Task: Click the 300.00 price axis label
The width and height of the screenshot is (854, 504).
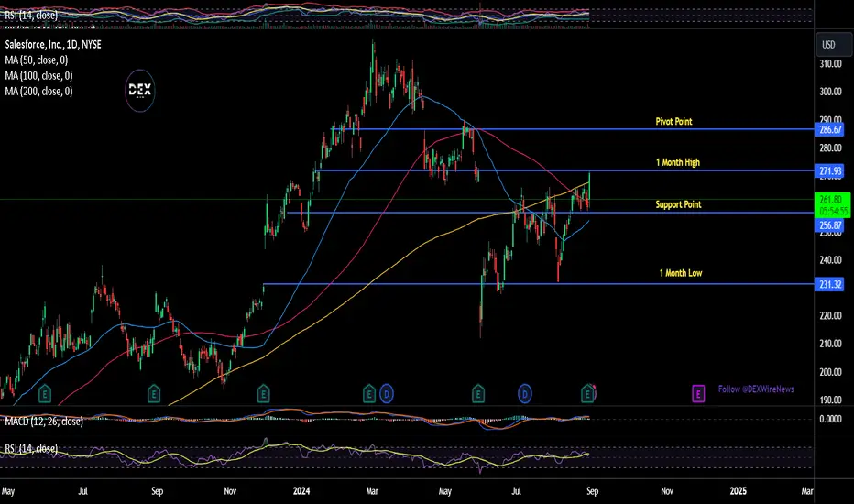Action: (x=830, y=92)
